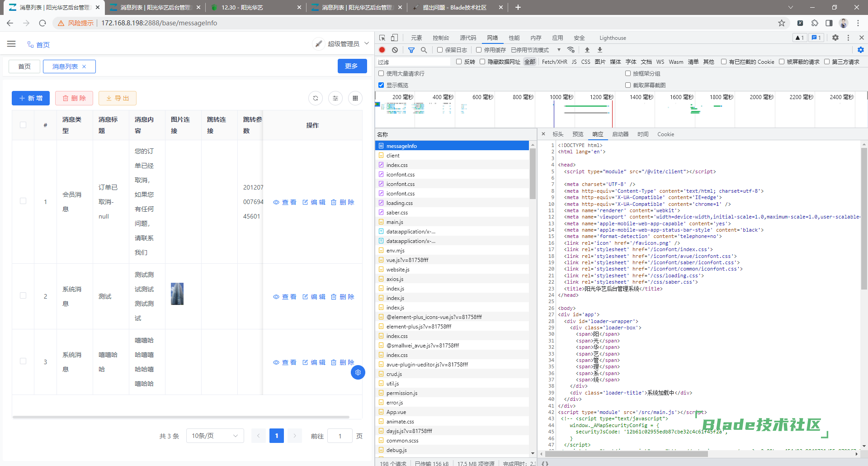The image size is (868, 466).
Task: Switch to the 控制台 DevTools tab
Action: pos(441,38)
